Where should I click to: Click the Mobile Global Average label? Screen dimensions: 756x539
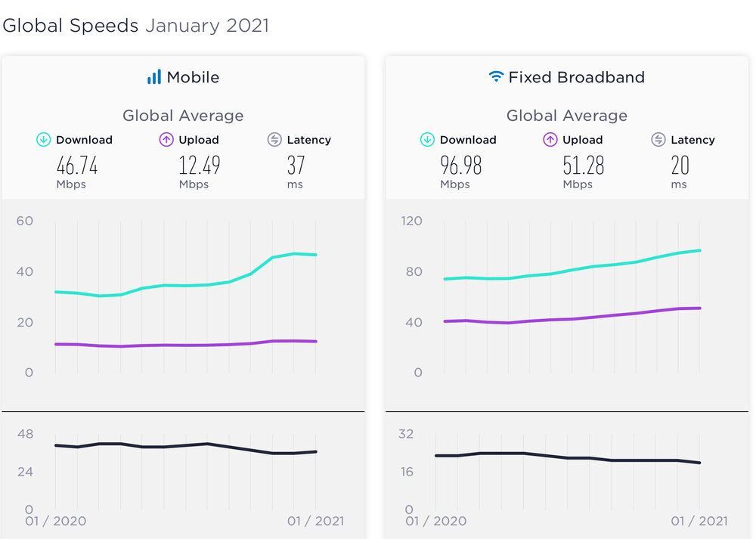[183, 116]
